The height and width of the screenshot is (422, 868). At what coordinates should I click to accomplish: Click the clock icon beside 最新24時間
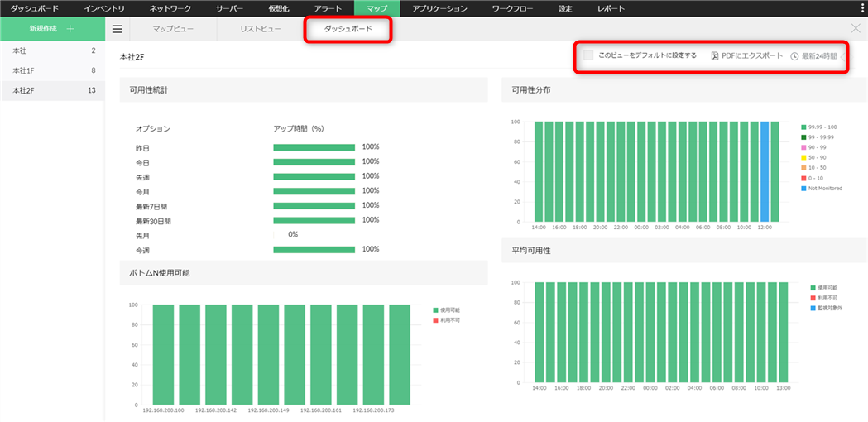click(794, 56)
